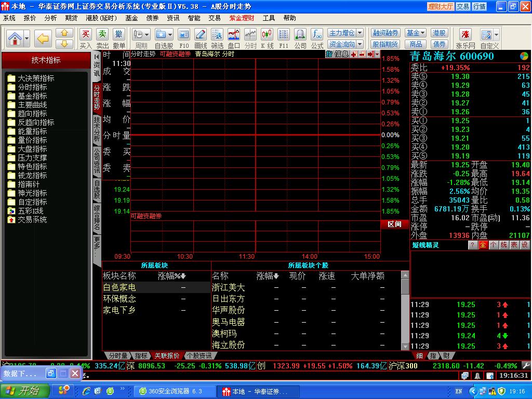Click the 卖出 sell icon
The image size is (532, 399).
[x=102, y=34]
